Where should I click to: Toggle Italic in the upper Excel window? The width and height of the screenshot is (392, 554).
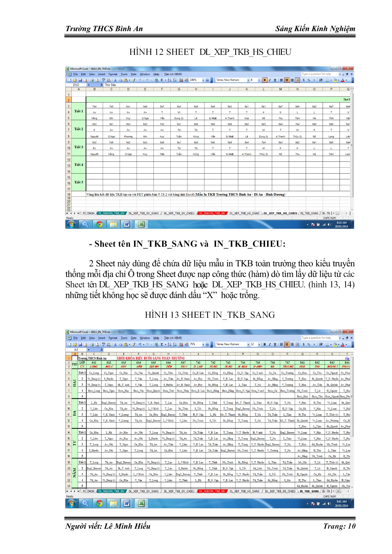pyautogui.click(x=270, y=80)
